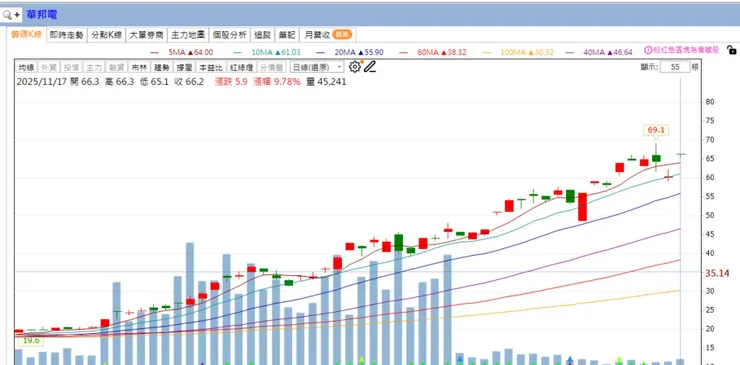Toggle 趨勢 trend overlay

pyautogui.click(x=162, y=68)
